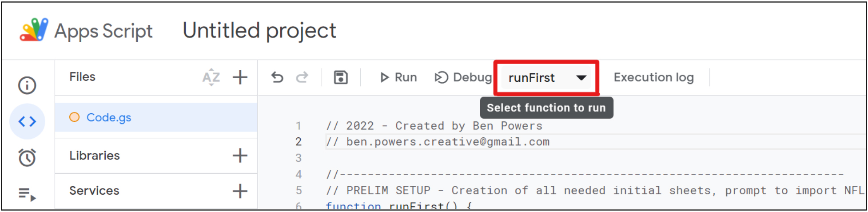Open the Executions list icon in sidebar
868x212 pixels.
click(27, 194)
